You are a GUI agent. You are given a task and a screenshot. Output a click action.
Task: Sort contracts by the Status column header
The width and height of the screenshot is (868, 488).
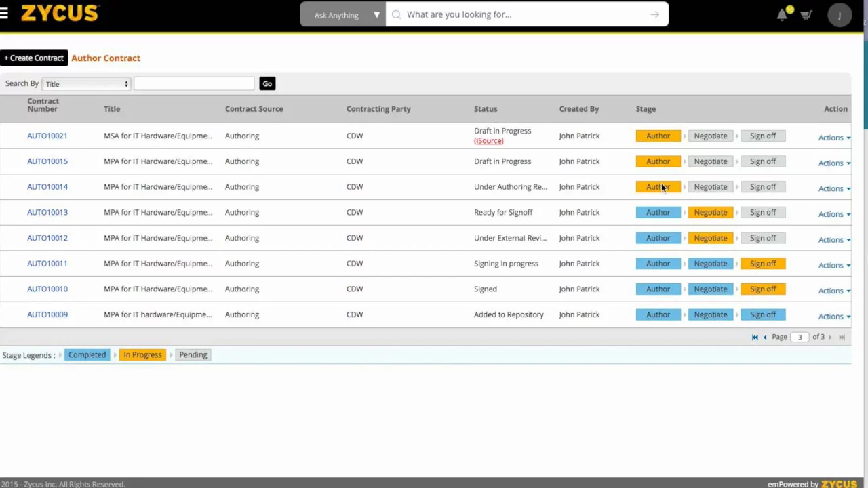tap(486, 108)
